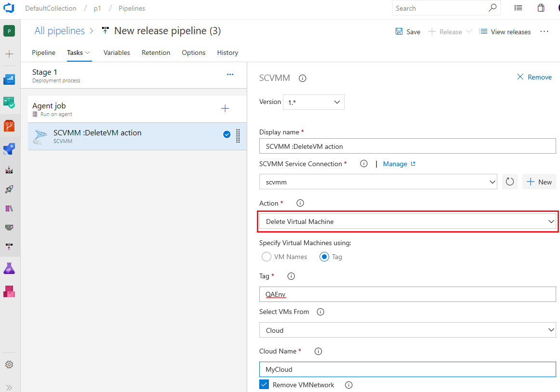Switch to the Retention tab

tap(156, 52)
